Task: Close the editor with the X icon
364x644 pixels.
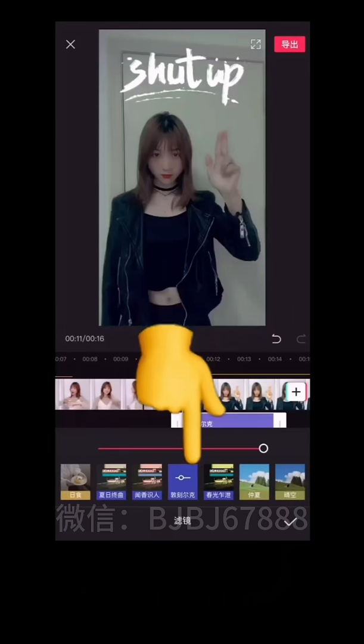Action: pyautogui.click(x=70, y=44)
